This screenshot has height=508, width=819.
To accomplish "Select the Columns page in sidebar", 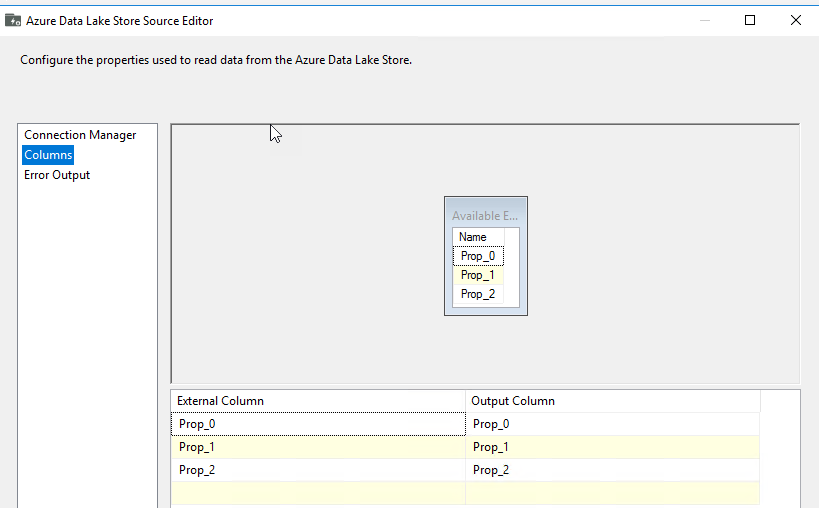I will (48, 155).
